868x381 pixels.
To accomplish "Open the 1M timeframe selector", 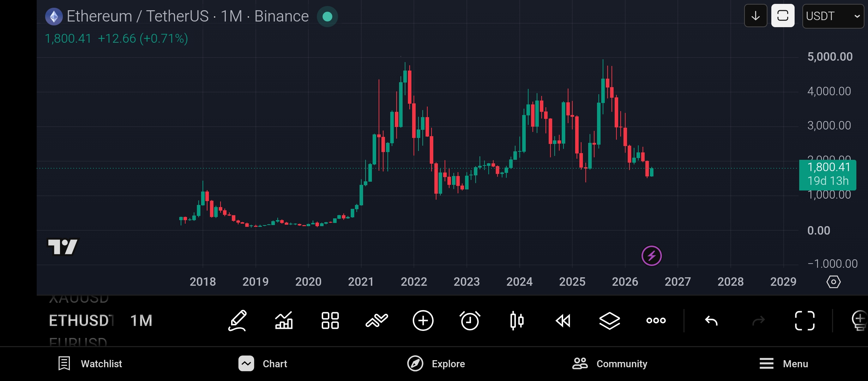I will pos(141,321).
